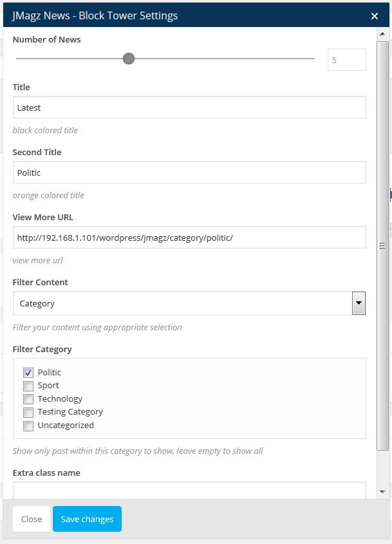The height and width of the screenshot is (544, 392).
Task: Click the Save changes button
Action: (87, 519)
